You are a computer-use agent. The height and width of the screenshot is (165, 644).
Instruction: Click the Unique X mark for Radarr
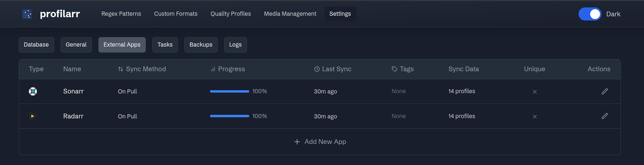[x=535, y=117]
